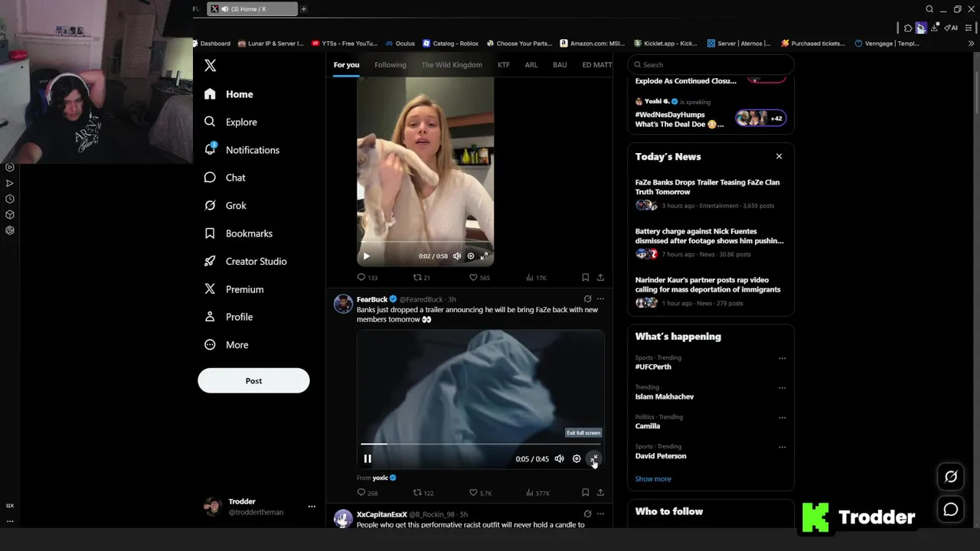The height and width of the screenshot is (551, 980).
Task: Switch to the Following tab
Action: pyautogui.click(x=390, y=65)
